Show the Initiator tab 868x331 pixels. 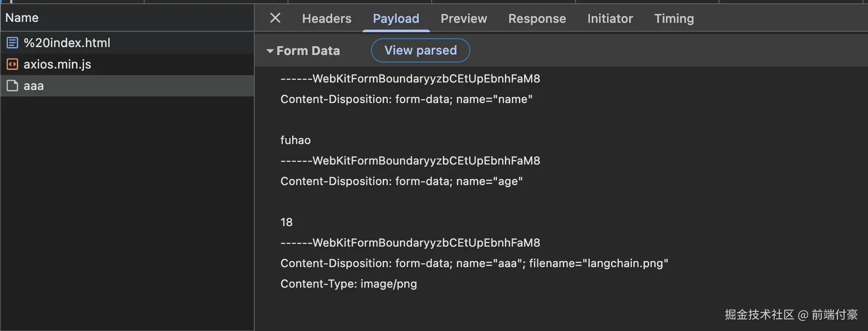pyautogui.click(x=610, y=19)
